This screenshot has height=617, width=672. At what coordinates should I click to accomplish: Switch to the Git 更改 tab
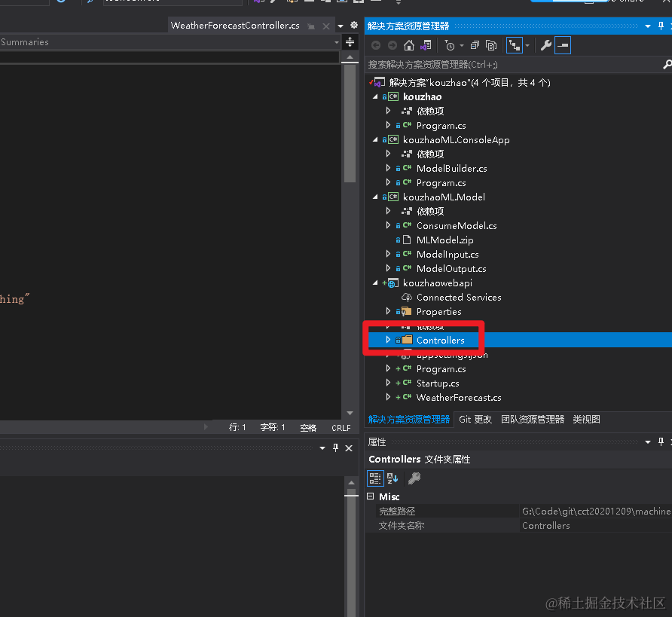point(475,420)
